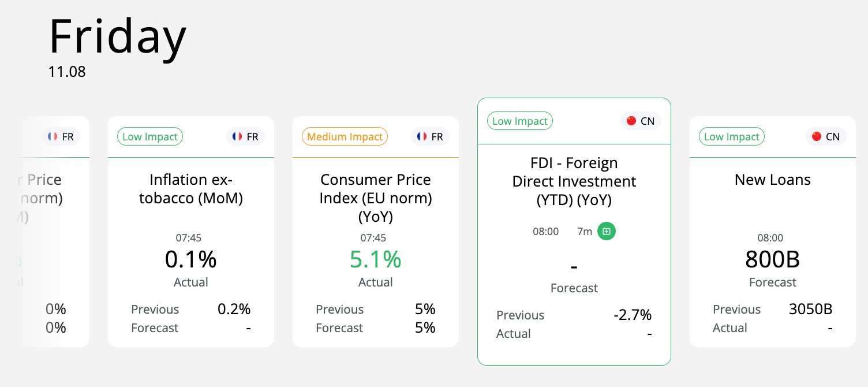
Task: Click the Low Impact label on FDI card
Action: pyautogui.click(x=519, y=121)
